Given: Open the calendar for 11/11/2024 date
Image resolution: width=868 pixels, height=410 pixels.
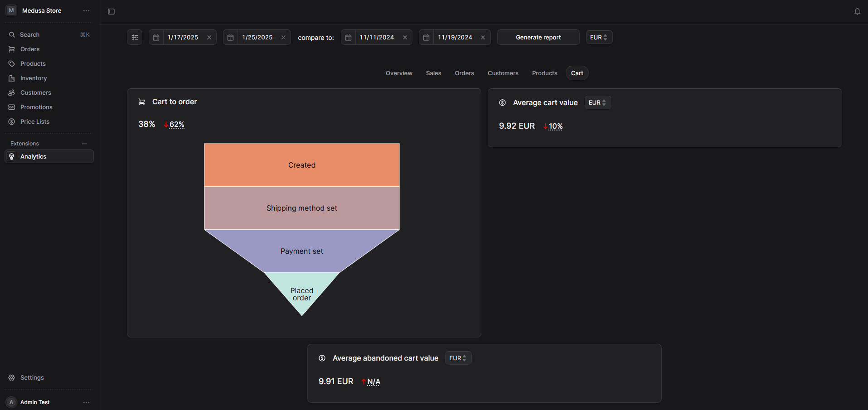Looking at the screenshot, I should coord(349,38).
